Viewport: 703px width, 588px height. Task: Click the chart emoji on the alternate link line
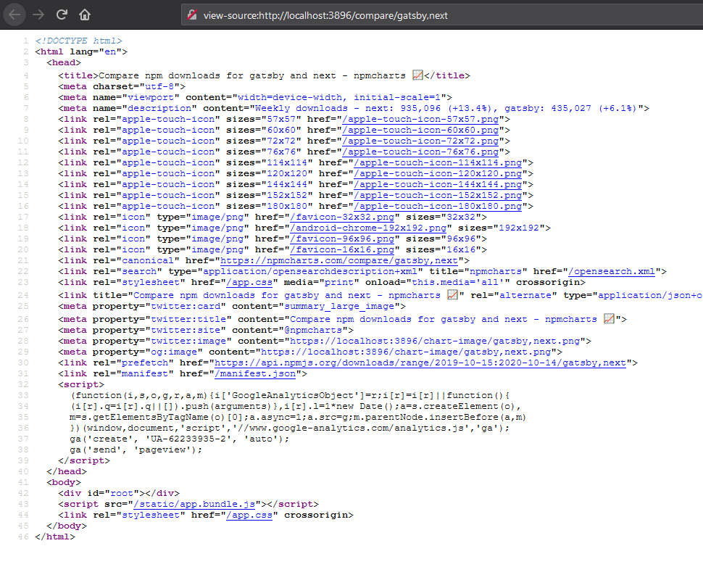pos(452,294)
